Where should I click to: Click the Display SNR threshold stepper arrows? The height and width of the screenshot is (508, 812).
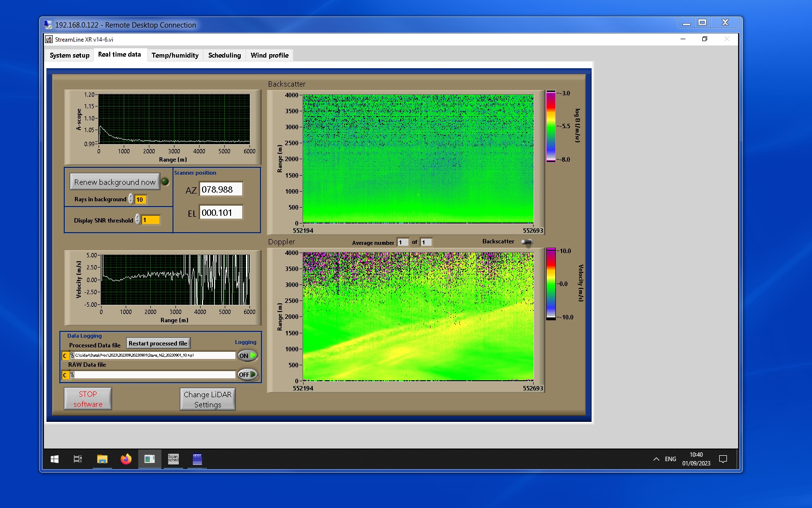click(138, 220)
